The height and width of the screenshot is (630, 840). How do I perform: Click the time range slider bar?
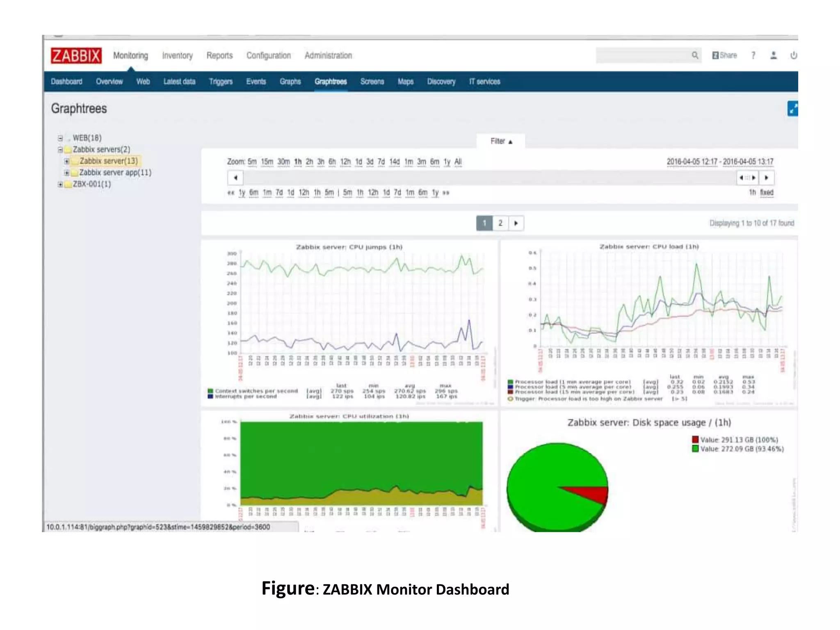[490, 178]
